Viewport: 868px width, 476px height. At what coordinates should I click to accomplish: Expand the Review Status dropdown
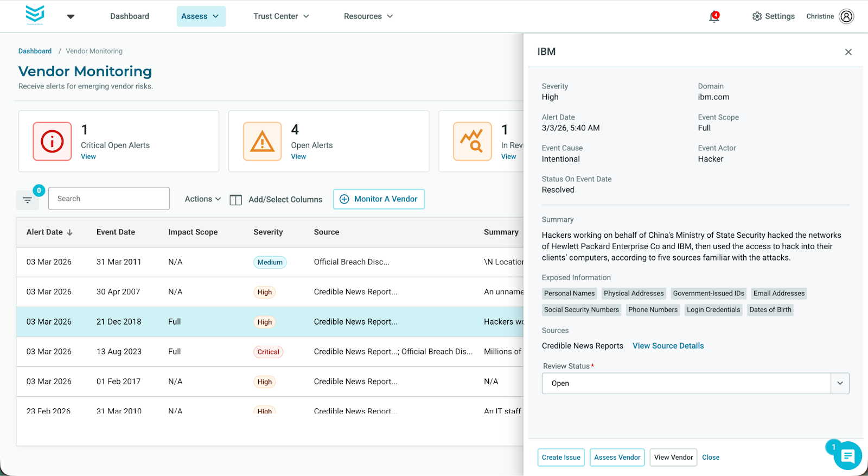[839, 383]
